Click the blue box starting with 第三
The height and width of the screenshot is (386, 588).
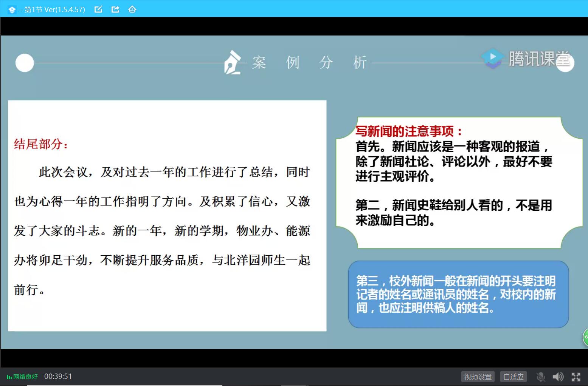point(458,294)
